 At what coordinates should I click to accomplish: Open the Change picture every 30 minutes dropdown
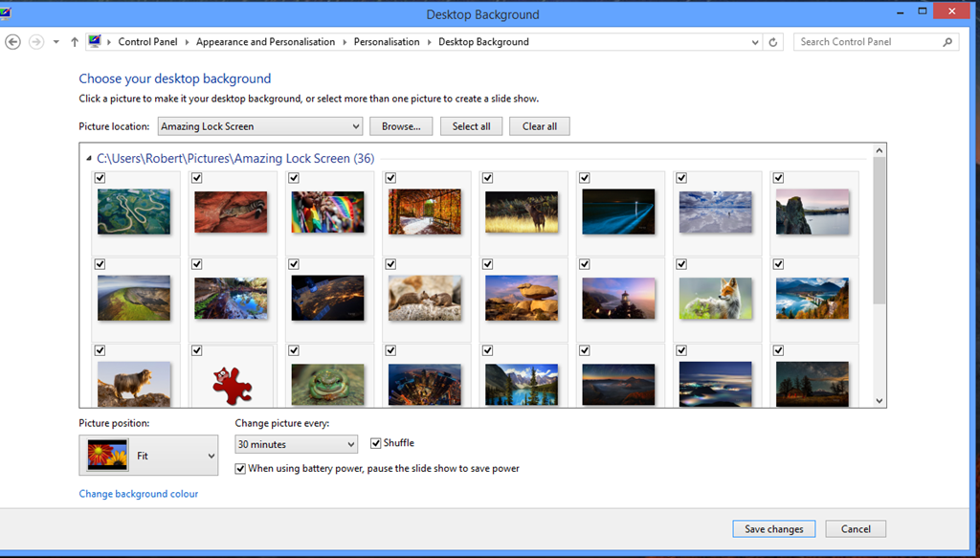[297, 444]
